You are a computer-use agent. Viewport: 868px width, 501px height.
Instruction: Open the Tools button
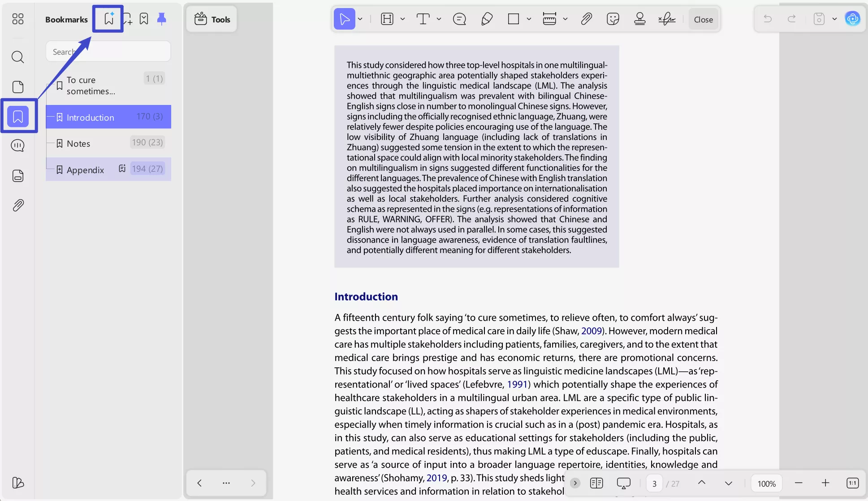(212, 19)
